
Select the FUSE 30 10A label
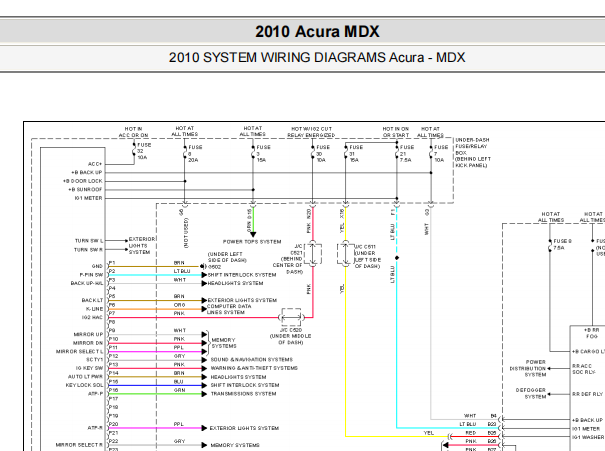323,154
